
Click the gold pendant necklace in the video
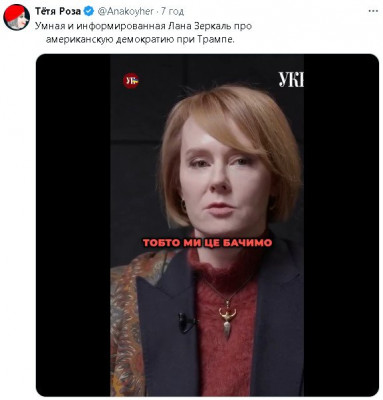(227, 319)
